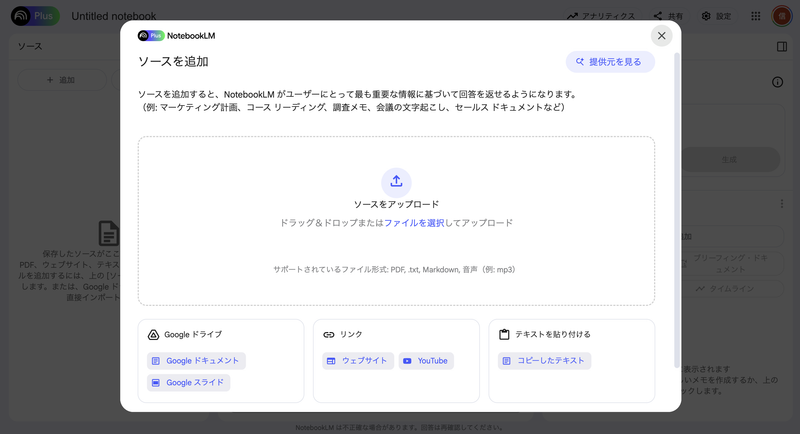Image resolution: width=800 pixels, height=434 pixels.
Task: Click the document icon in the sources panel
Action: click(x=109, y=233)
